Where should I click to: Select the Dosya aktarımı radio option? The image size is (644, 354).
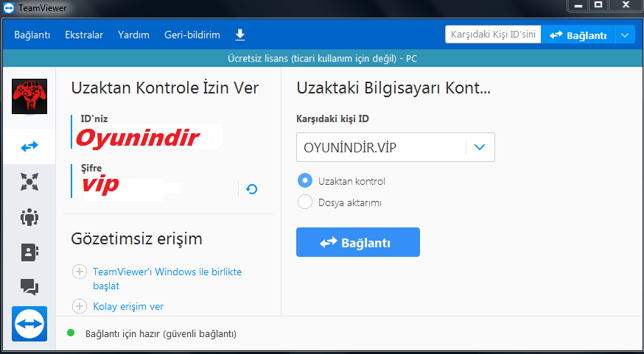pos(304,202)
